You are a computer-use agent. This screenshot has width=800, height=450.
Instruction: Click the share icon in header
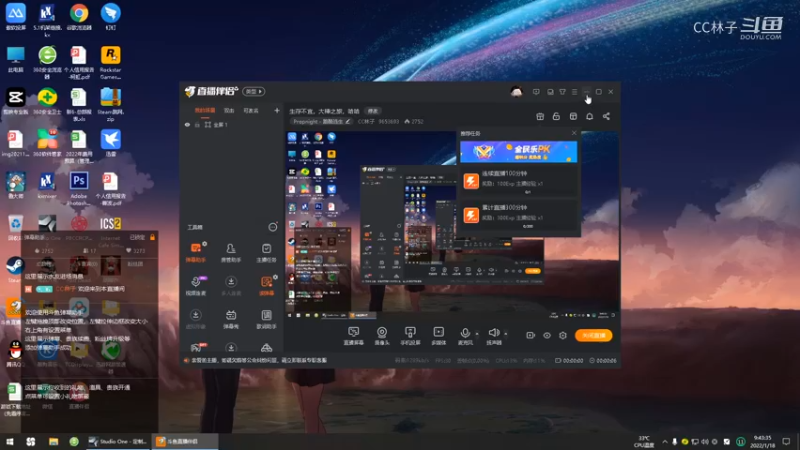coord(606,116)
